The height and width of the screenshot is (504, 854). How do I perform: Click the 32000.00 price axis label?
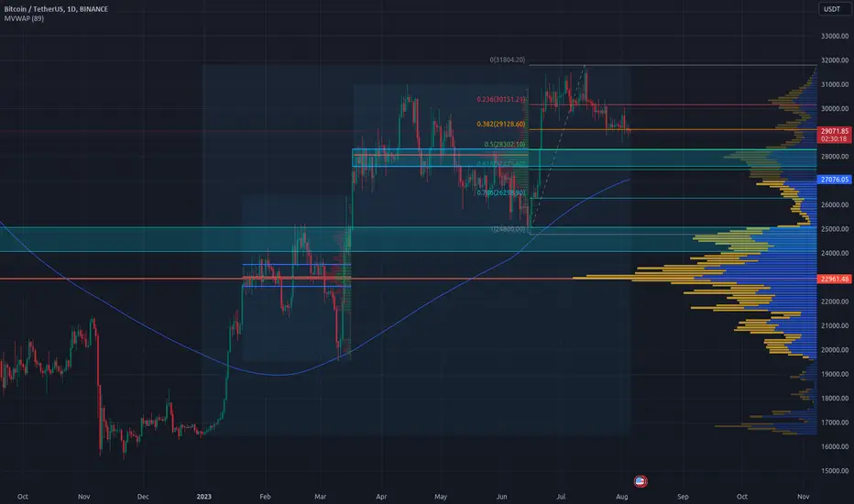(835, 60)
